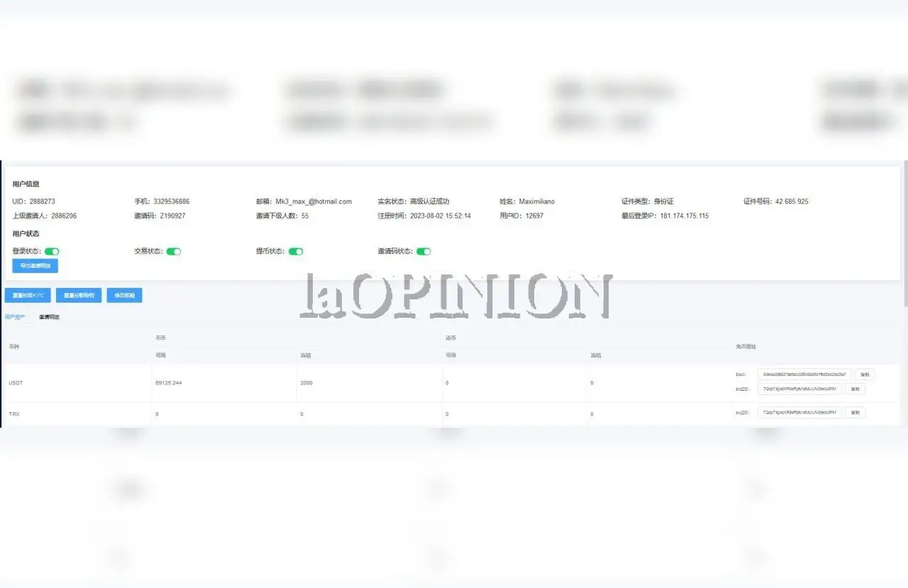This screenshot has width=908, height=588.
Task: Toggle the 登录状态 login status switch
Action: (52, 251)
